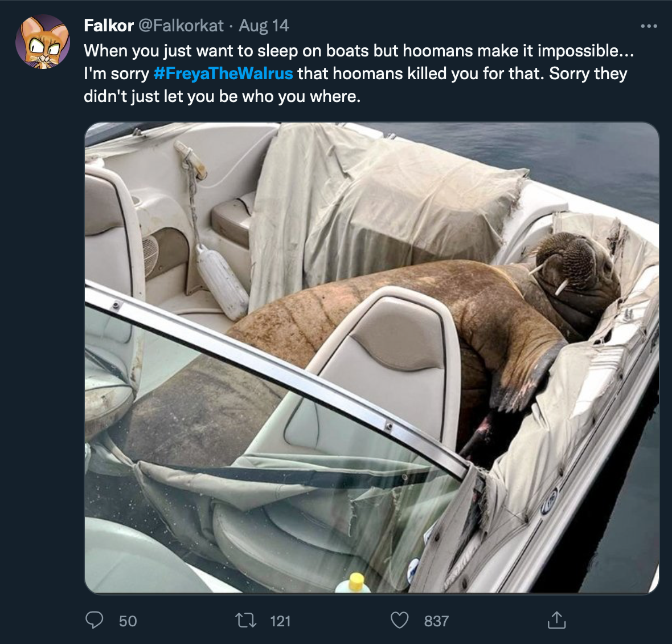Open the share menu via the upload arrow icon
Image resolution: width=672 pixels, height=644 pixels.
(556, 621)
